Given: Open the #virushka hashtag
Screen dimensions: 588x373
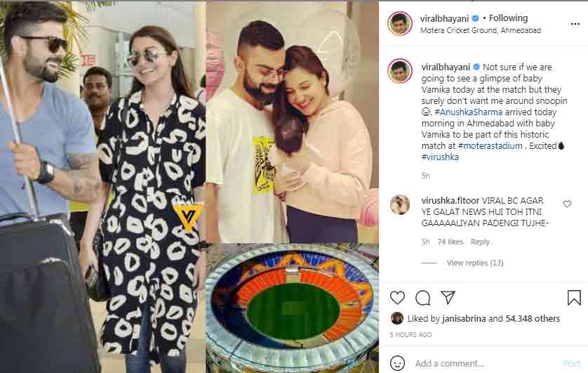Looking at the screenshot, I should pos(440,157).
